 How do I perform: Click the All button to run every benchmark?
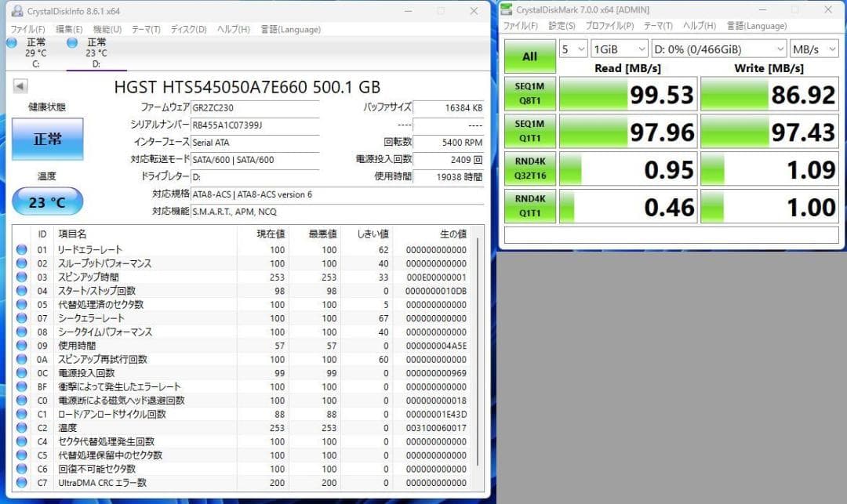coord(530,56)
